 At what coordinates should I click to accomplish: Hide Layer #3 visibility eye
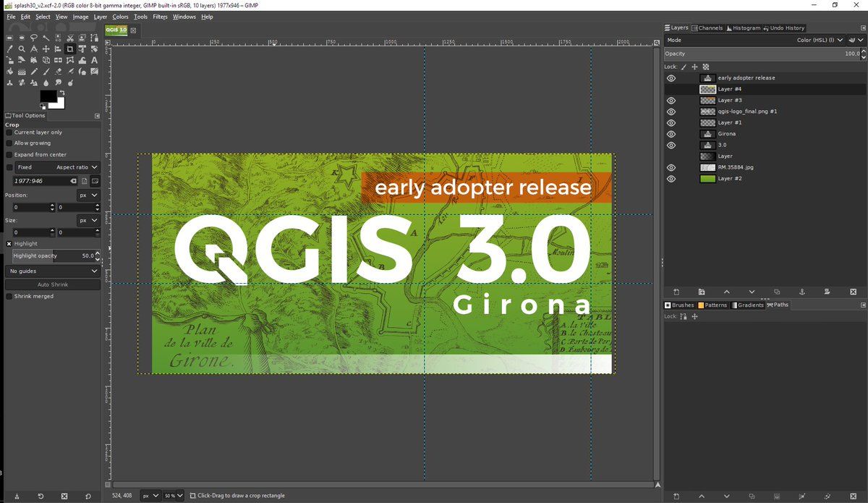click(x=671, y=101)
